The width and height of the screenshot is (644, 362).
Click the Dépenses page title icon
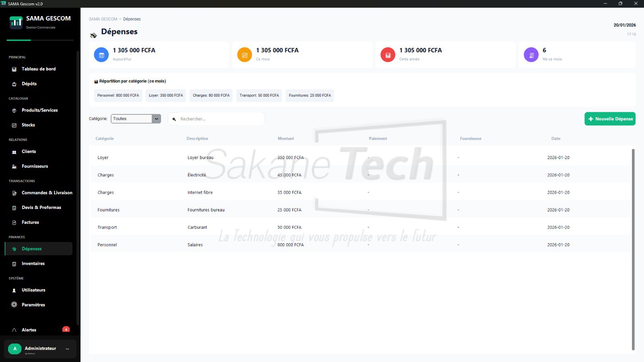(x=93, y=35)
